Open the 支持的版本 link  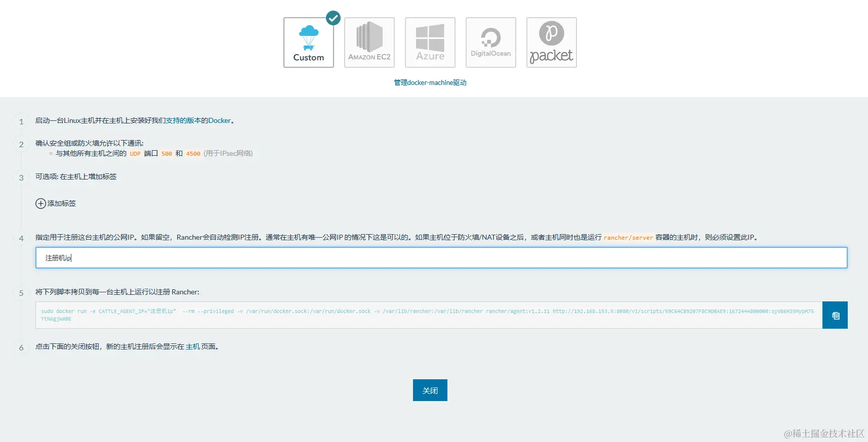pos(183,120)
